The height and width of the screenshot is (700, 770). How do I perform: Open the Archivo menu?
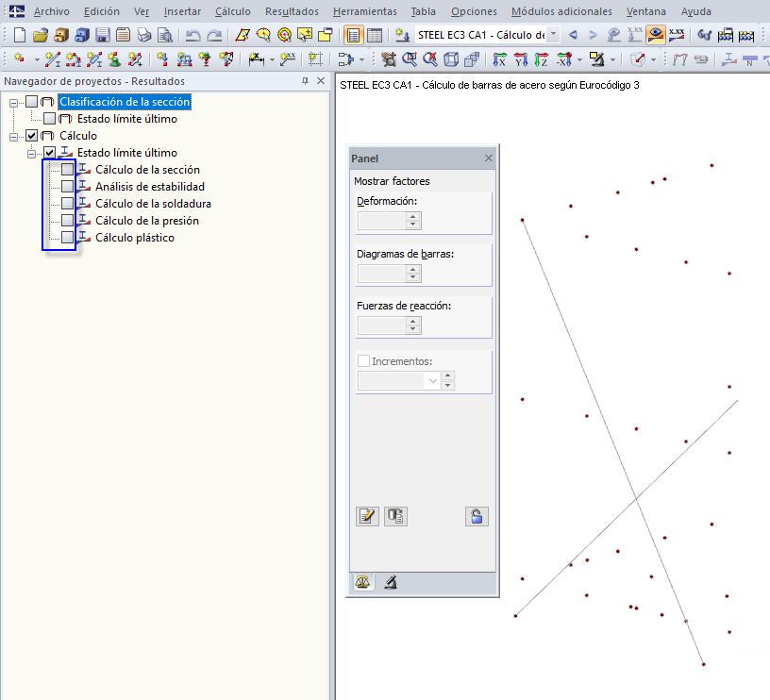[52, 11]
